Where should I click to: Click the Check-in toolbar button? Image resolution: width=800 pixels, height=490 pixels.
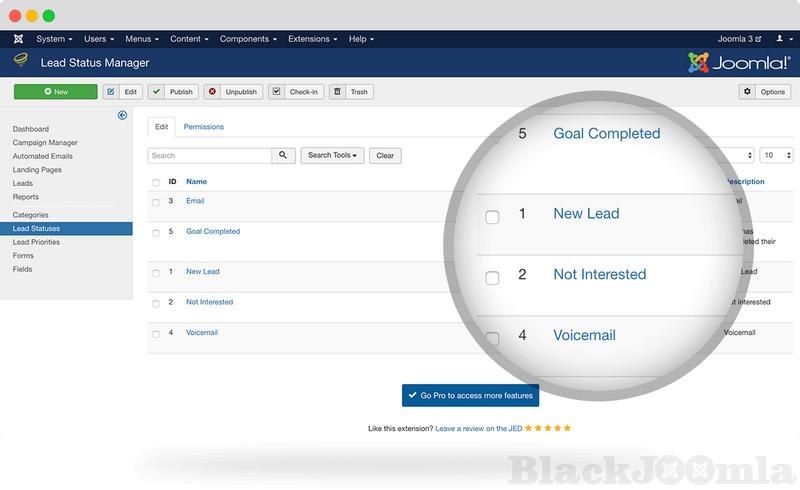(x=295, y=92)
